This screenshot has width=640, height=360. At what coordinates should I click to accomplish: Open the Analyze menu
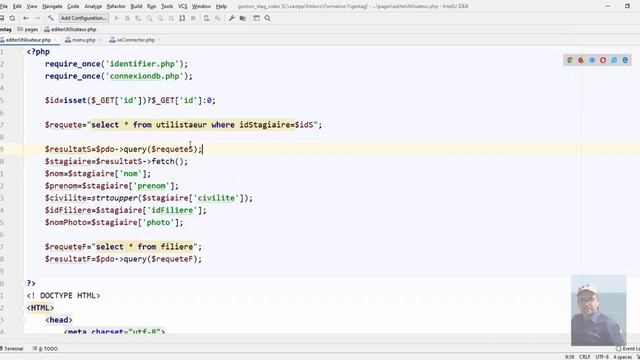tap(93, 6)
